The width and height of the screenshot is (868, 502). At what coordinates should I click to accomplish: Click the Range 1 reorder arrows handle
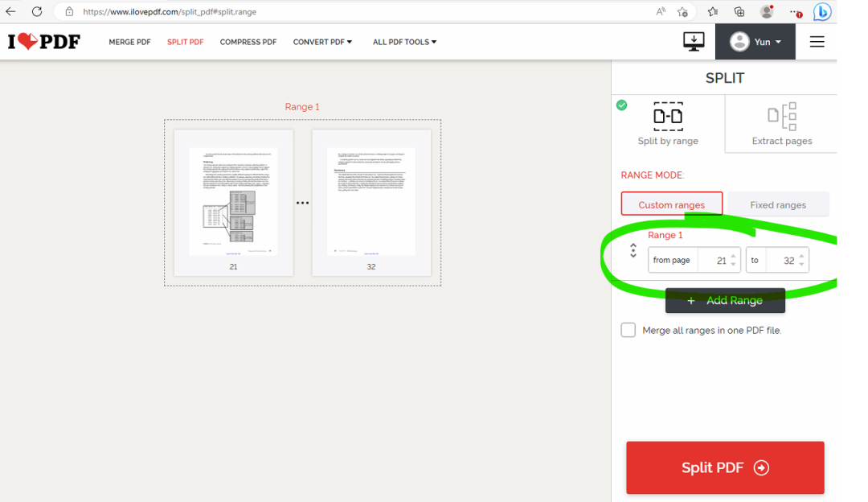pos(633,251)
